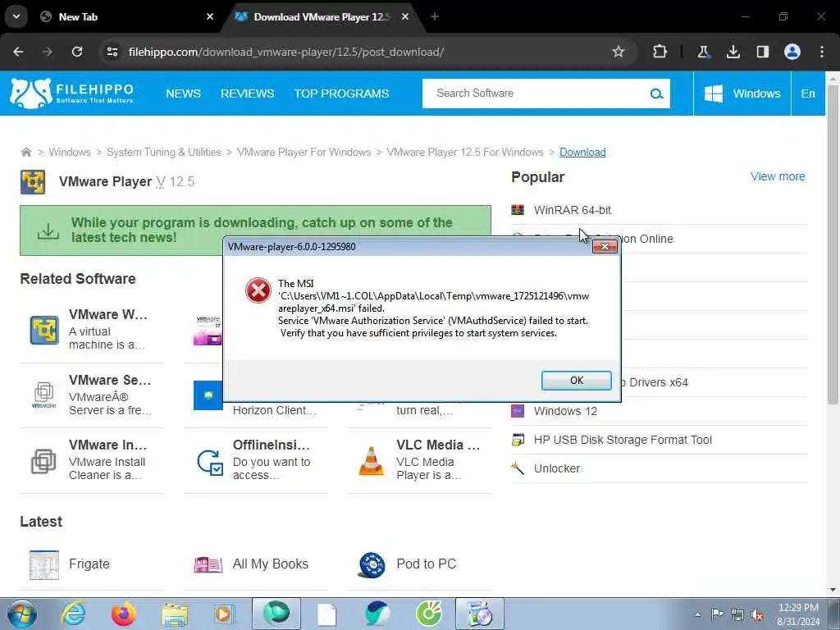This screenshot has width=840, height=630.
Task: Open WinRAR 64-bit popular entry
Action: 572,210
